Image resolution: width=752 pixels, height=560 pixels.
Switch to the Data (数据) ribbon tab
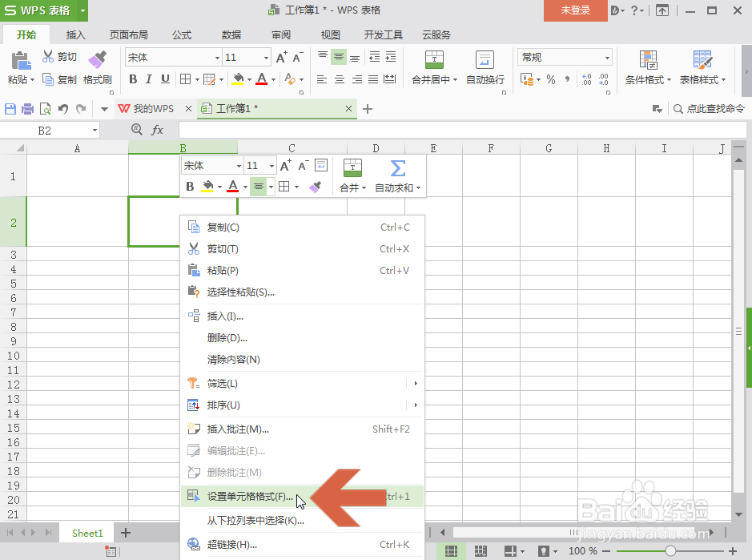(231, 35)
